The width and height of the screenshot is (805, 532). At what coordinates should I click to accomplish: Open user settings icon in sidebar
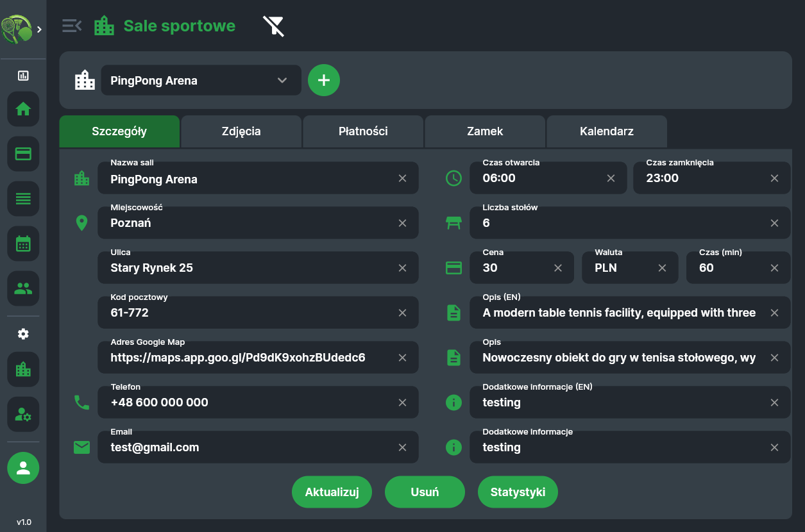23,415
